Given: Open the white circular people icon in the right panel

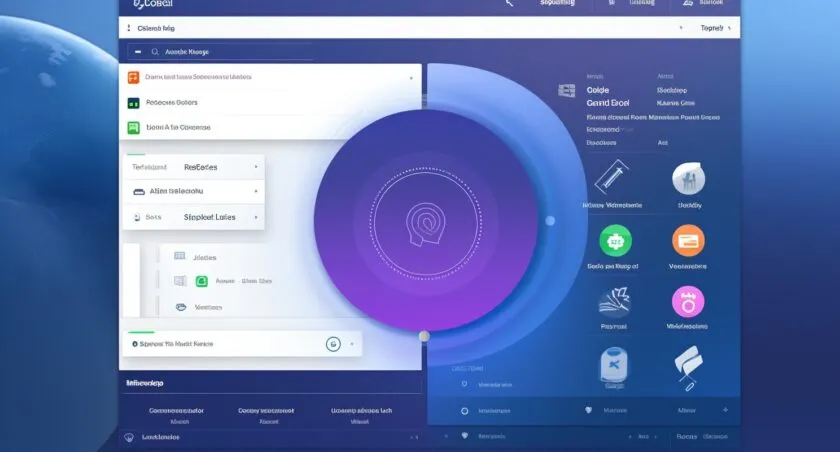Looking at the screenshot, I should pyautogui.click(x=688, y=178).
